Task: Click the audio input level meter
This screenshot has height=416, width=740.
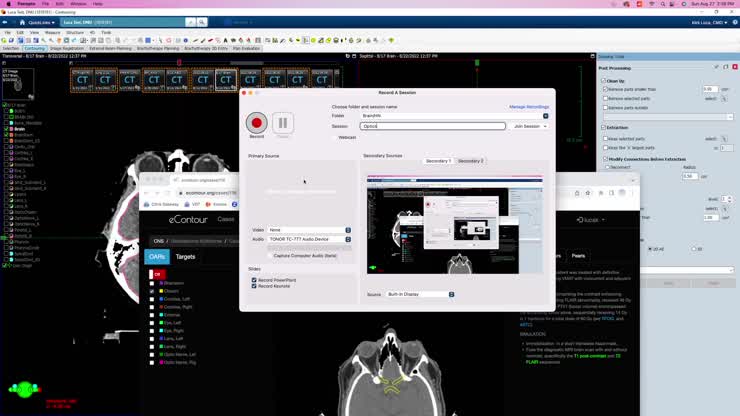Action: coord(309,247)
